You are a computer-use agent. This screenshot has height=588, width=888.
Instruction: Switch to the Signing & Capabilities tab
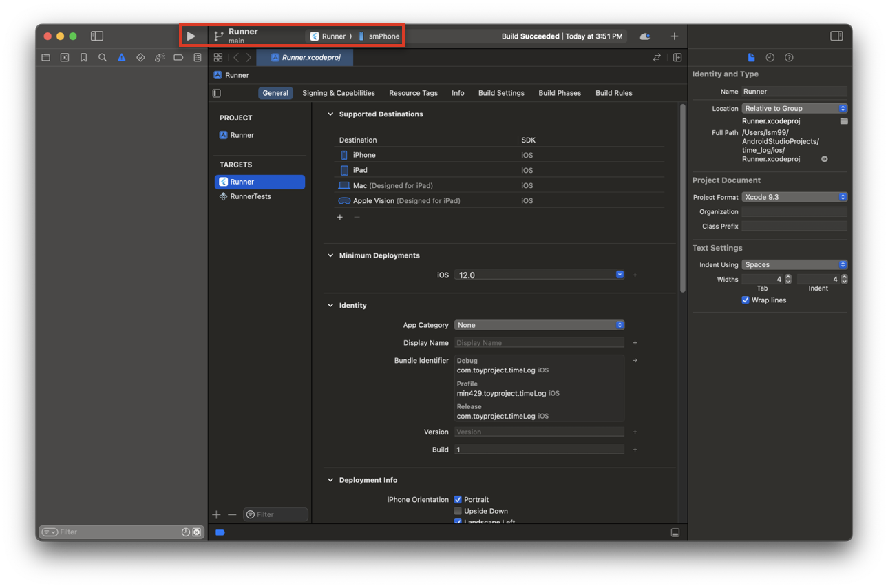pyautogui.click(x=339, y=93)
